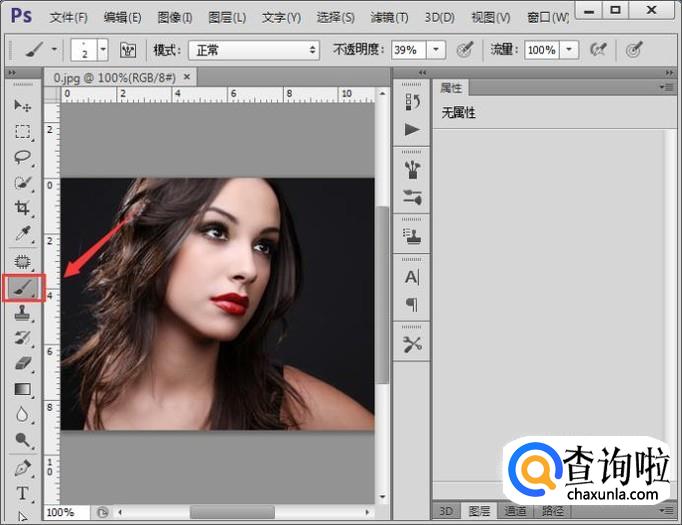Click the 流量 100% input field

click(x=541, y=49)
